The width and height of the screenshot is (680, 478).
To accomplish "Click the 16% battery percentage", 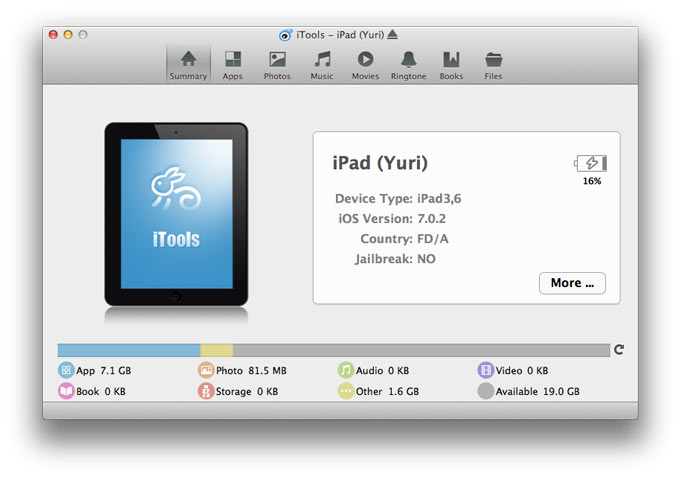I will (592, 181).
